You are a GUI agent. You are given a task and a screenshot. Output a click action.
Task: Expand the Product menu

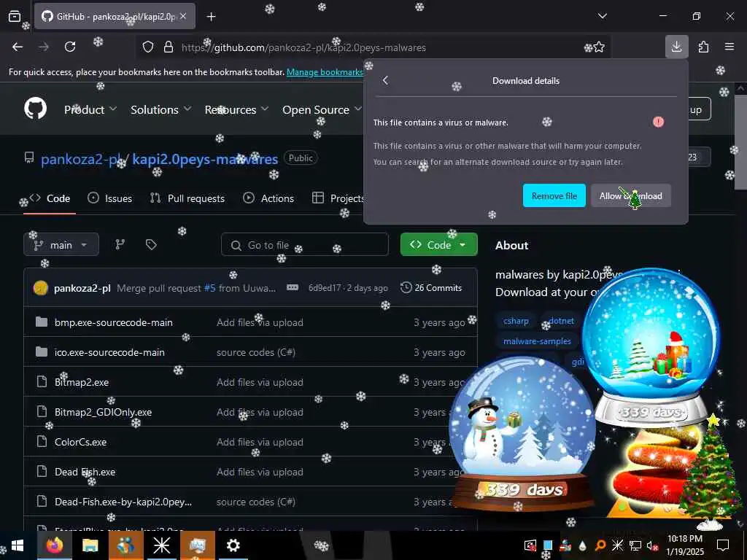click(90, 109)
